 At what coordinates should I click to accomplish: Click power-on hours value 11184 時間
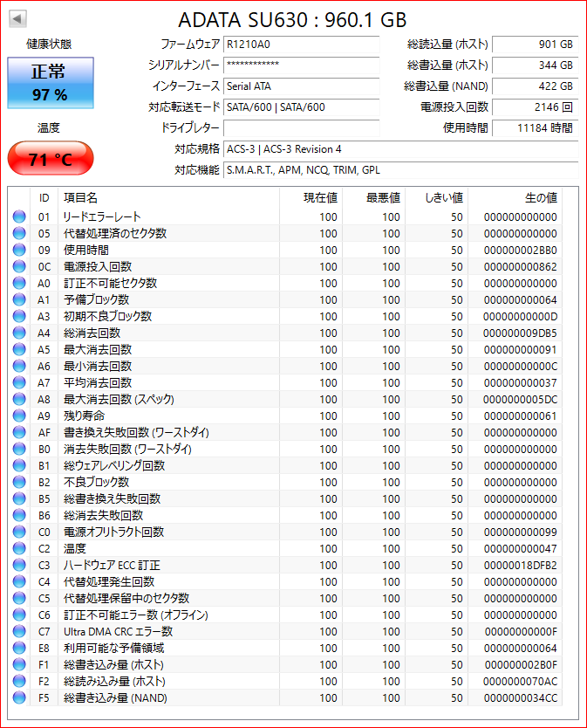[535, 128]
